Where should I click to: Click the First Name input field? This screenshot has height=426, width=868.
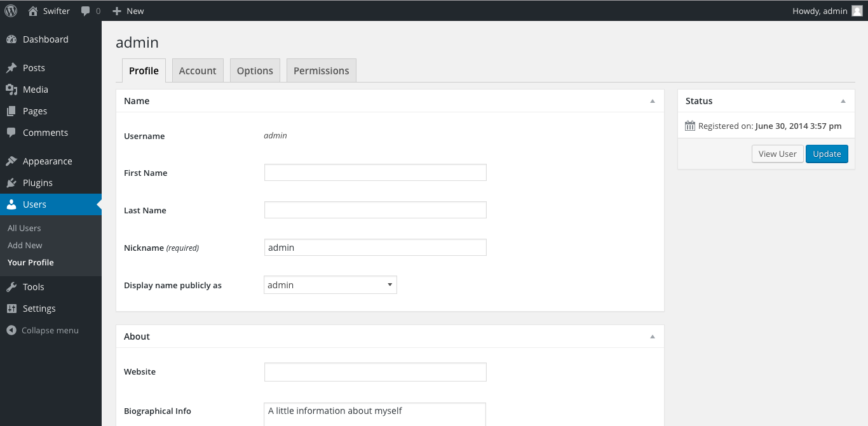[376, 172]
